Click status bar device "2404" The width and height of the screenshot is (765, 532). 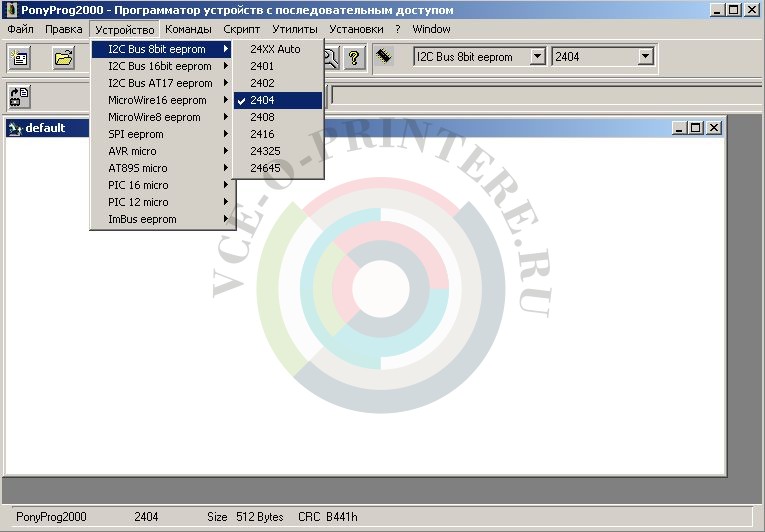(x=146, y=517)
